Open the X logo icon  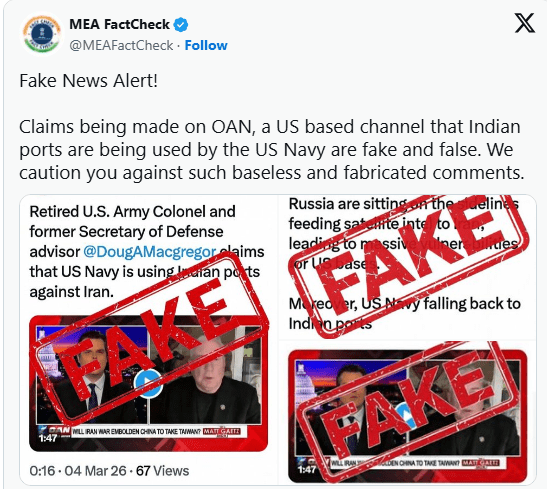coord(524,23)
